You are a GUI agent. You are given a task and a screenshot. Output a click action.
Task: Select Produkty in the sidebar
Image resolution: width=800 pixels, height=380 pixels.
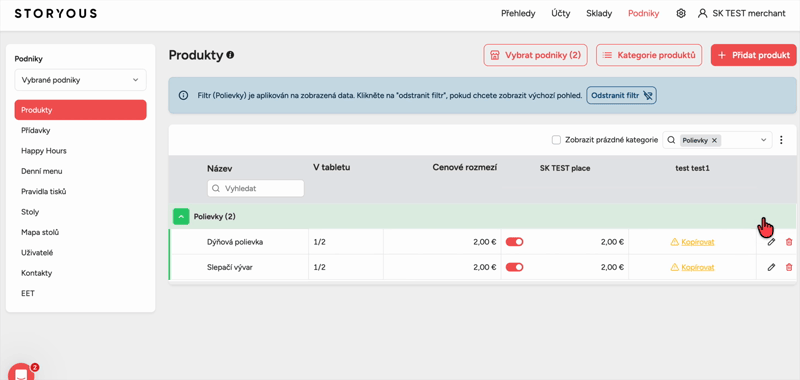[x=80, y=110]
